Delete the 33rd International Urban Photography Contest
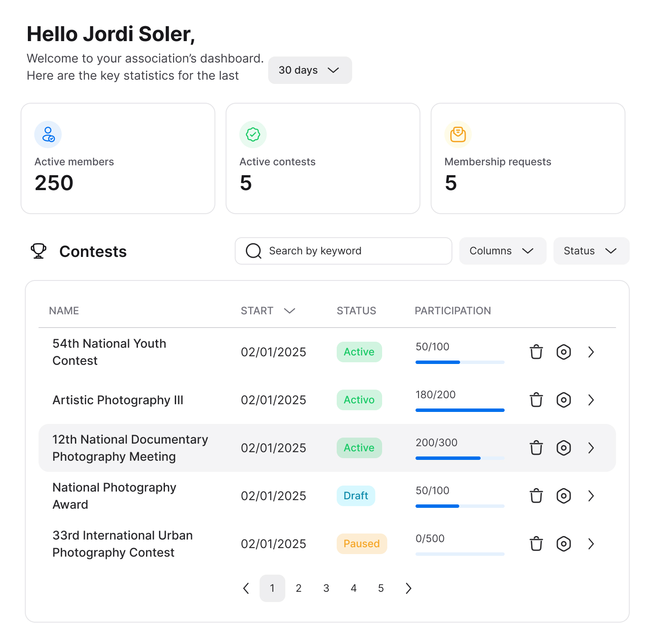Image resolution: width=646 pixels, height=644 pixels. (536, 544)
